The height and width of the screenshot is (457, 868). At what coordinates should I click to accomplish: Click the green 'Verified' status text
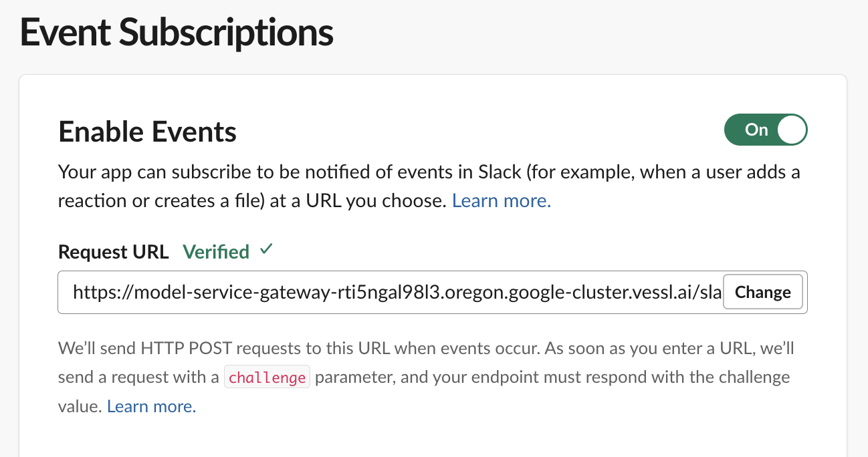click(x=215, y=252)
